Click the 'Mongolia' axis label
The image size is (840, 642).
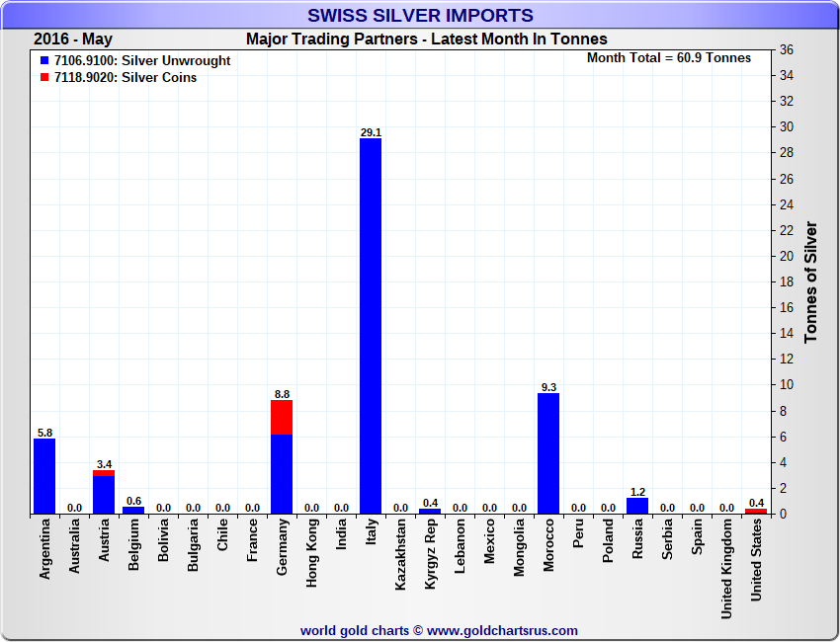tap(519, 548)
